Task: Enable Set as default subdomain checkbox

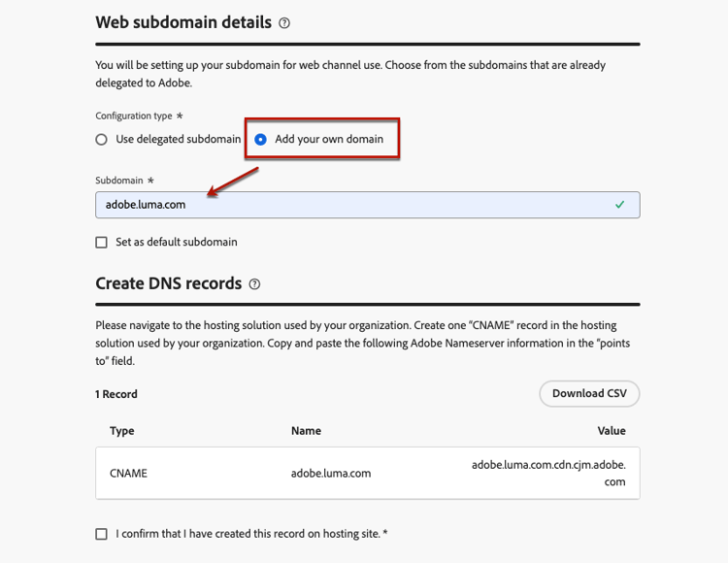Action: click(x=102, y=243)
